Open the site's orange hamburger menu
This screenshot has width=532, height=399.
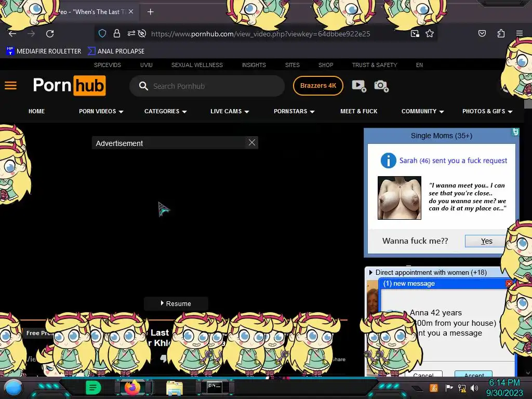(x=10, y=86)
